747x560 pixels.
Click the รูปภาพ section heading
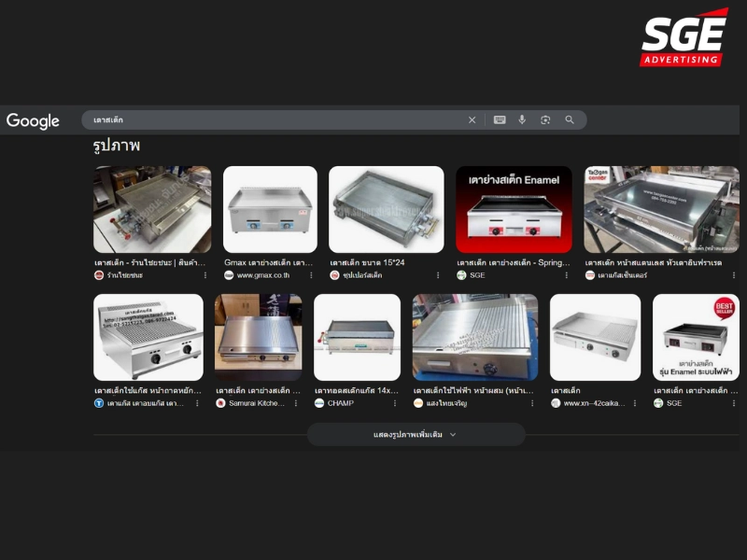pos(117,146)
